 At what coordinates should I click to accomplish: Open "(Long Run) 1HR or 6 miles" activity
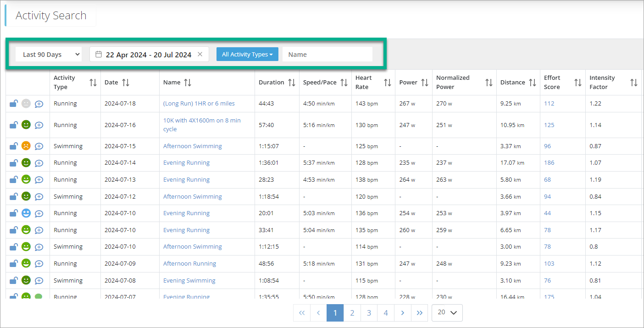(x=199, y=104)
